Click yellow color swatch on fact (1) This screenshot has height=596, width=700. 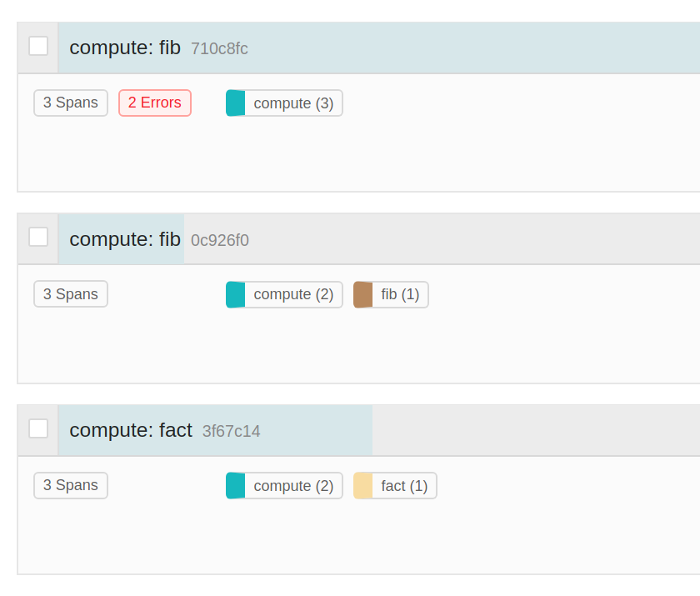point(363,486)
